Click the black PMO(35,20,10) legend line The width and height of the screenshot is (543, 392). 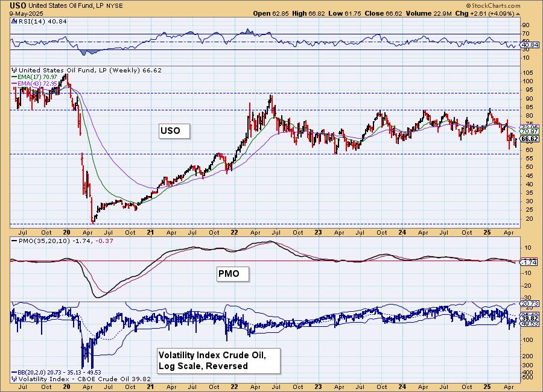tap(14, 241)
